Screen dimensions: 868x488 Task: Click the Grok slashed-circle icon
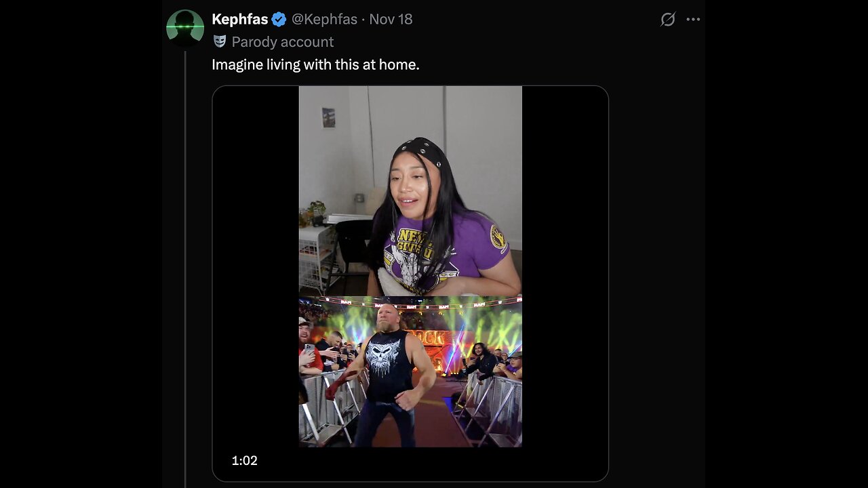(x=668, y=20)
